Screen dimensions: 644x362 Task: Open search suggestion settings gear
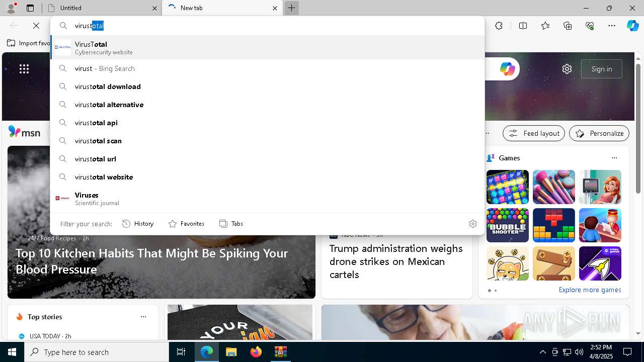point(473,224)
